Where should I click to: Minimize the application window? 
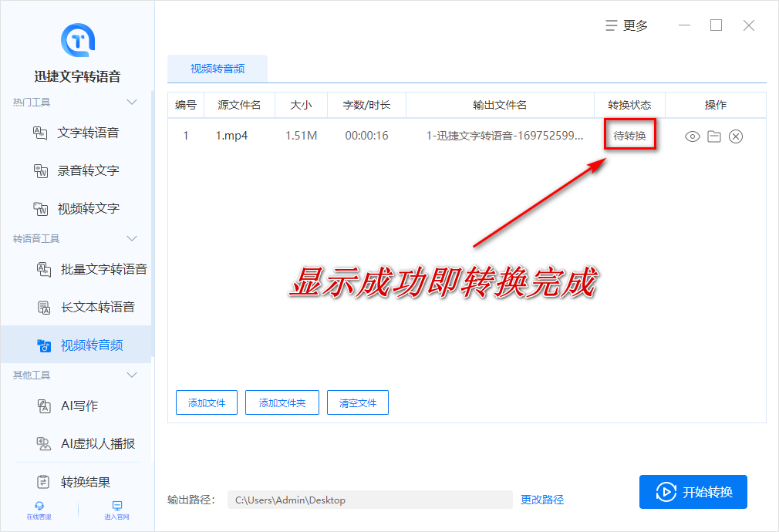pyautogui.click(x=685, y=25)
